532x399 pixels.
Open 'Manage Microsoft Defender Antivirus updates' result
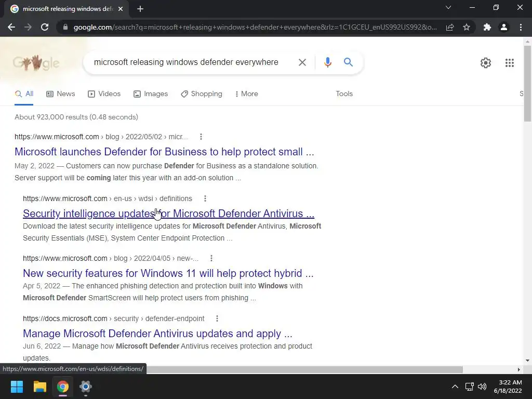(x=157, y=334)
